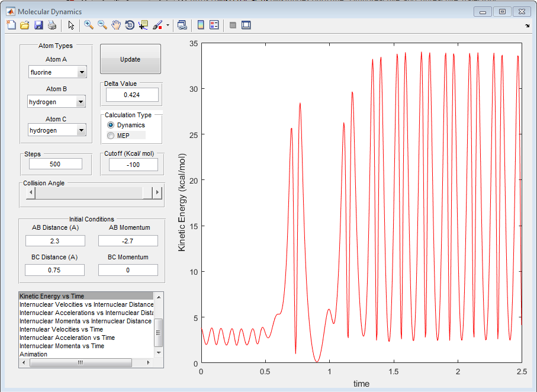Image resolution: width=537 pixels, height=392 pixels.
Task: Open the Atom B hydrogen dropdown
Action: click(x=82, y=102)
